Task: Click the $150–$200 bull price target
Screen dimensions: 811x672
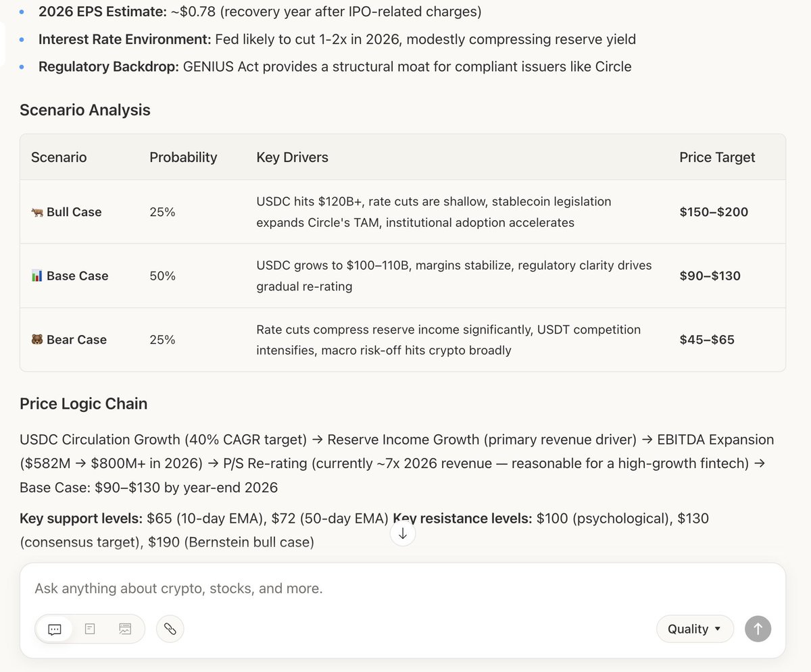Action: click(x=714, y=212)
